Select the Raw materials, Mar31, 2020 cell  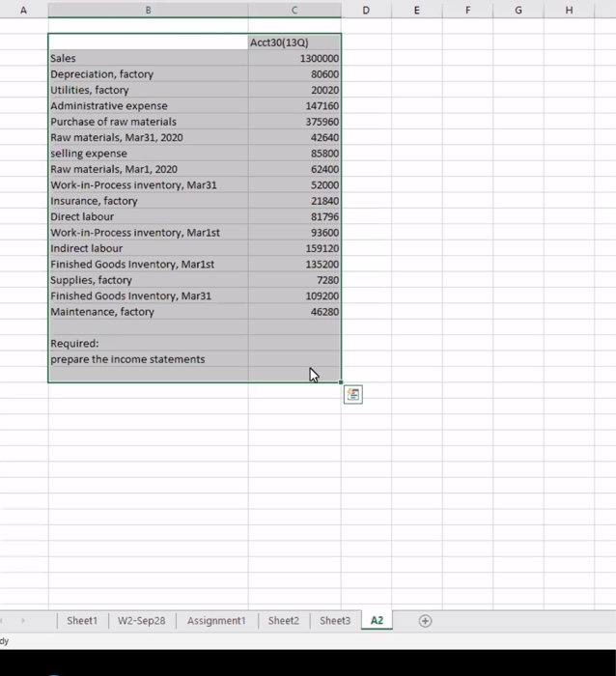[149, 137]
